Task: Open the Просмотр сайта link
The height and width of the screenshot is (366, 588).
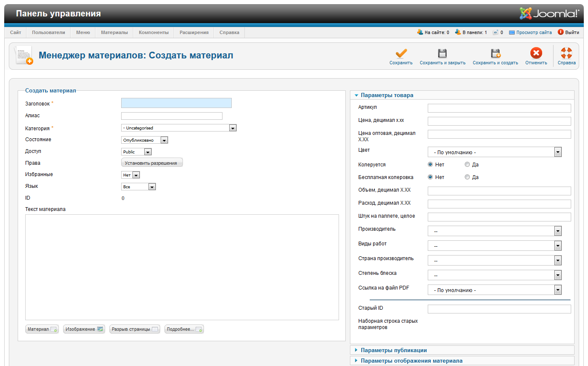Action: coord(534,32)
